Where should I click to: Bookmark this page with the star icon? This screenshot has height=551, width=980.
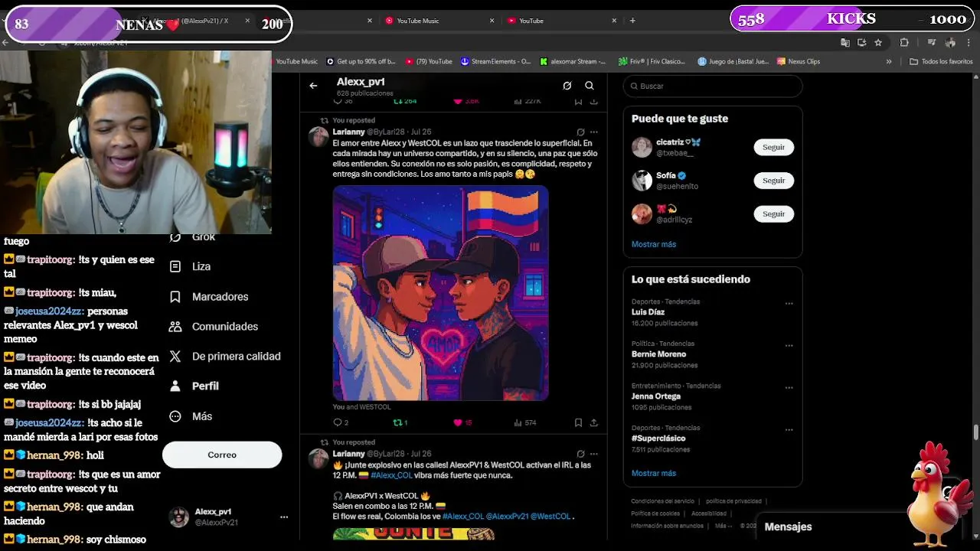878,42
